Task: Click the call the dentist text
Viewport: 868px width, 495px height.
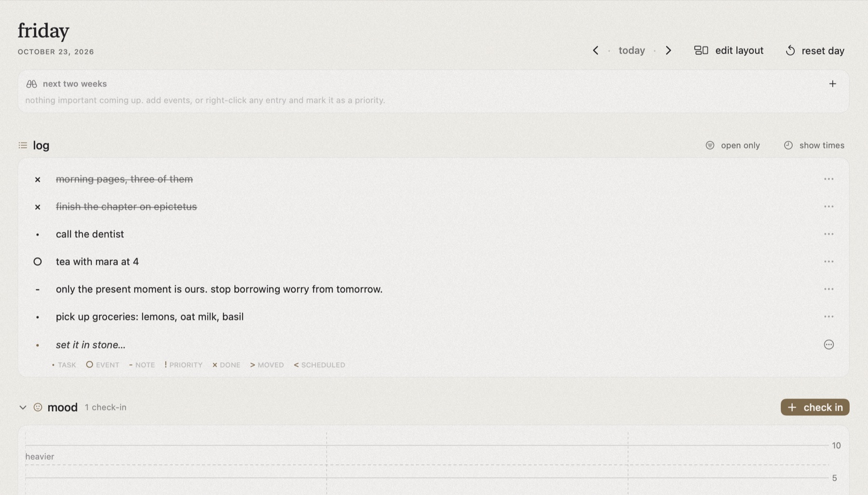Action: click(x=90, y=234)
